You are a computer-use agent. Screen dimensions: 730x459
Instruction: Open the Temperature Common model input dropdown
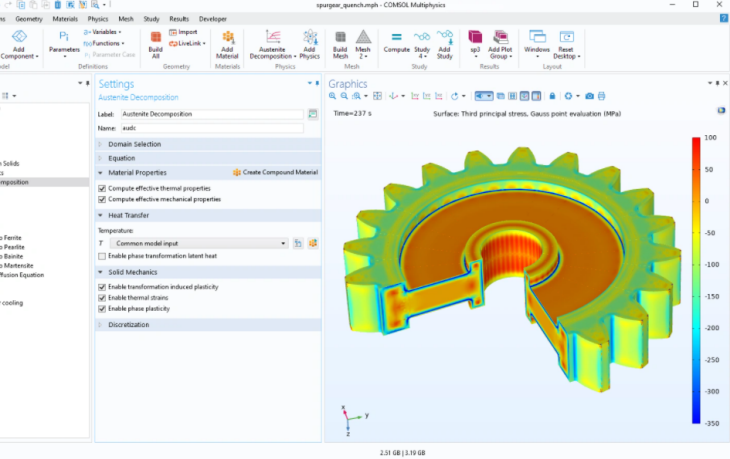coord(199,243)
